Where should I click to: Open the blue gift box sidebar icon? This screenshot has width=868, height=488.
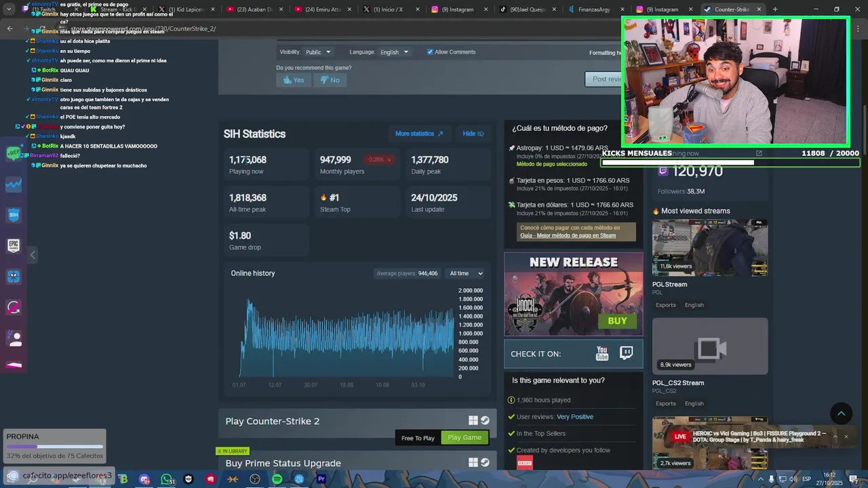point(14,277)
